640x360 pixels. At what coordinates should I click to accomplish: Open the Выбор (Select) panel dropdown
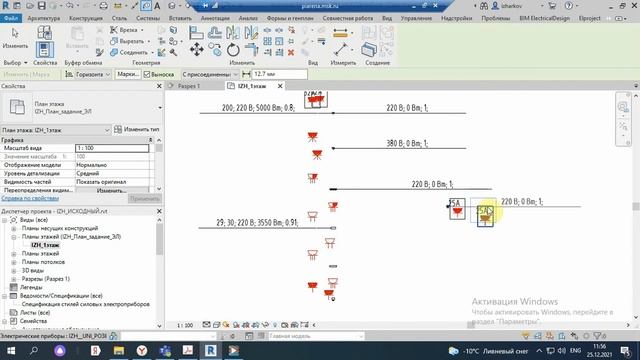(x=16, y=63)
